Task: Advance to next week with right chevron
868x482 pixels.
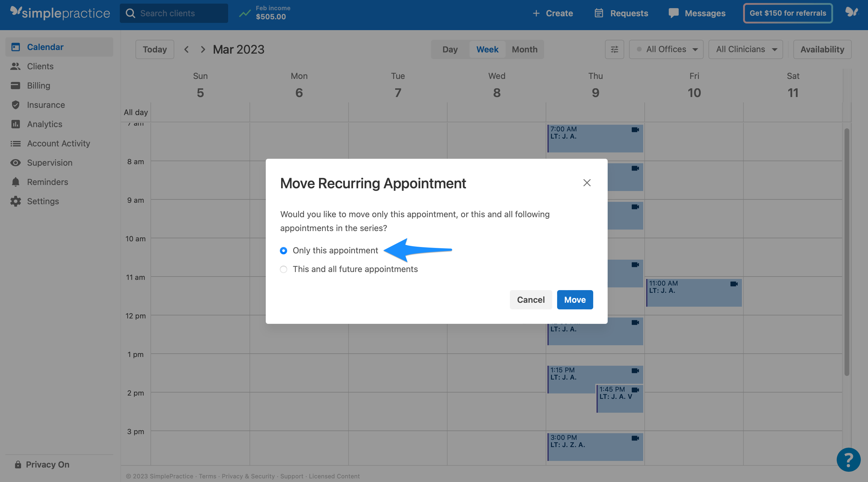Action: tap(203, 49)
